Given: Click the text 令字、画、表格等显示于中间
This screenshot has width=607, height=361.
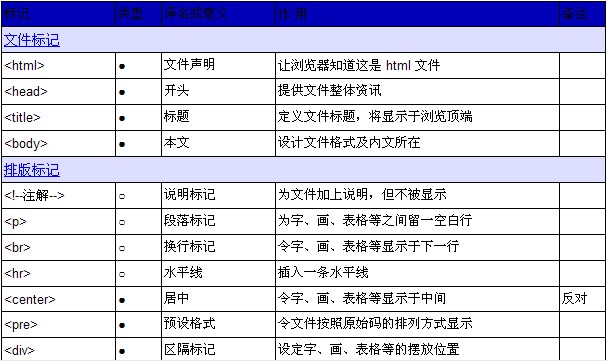Looking at the screenshot, I should [x=362, y=298].
